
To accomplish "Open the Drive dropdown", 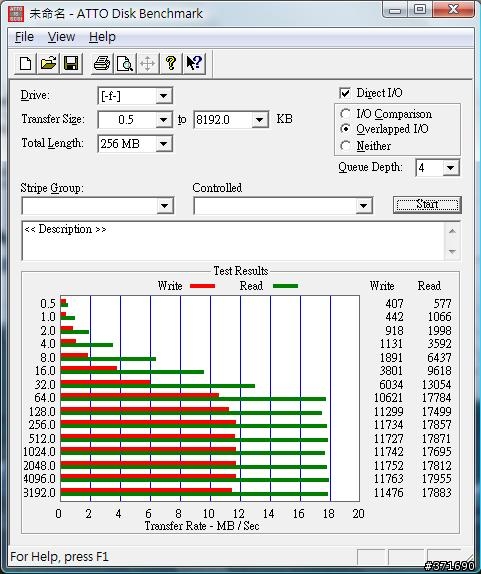I will 163,96.
